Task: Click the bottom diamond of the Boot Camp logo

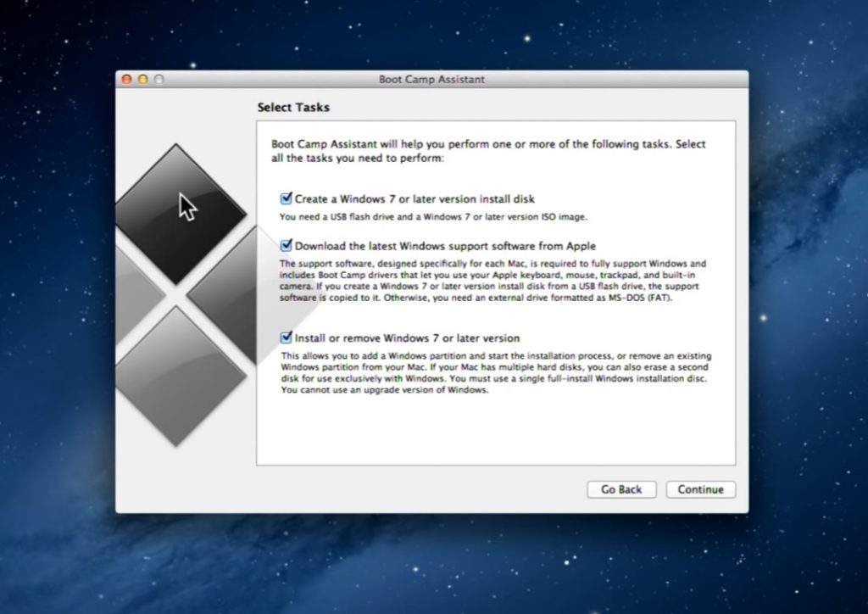Action: click(x=178, y=375)
